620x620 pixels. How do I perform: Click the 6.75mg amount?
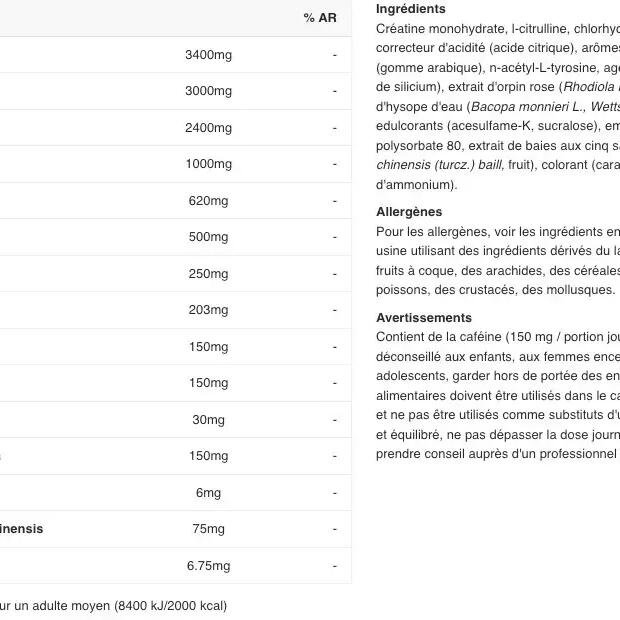[208, 566]
